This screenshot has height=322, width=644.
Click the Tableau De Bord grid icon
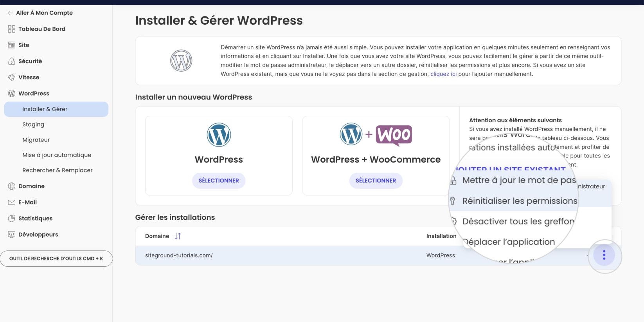(x=12, y=29)
